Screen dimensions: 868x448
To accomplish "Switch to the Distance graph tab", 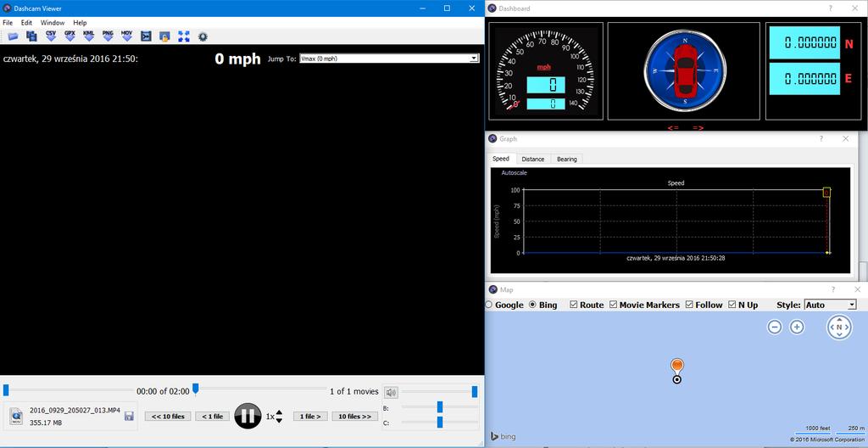I will tap(533, 160).
